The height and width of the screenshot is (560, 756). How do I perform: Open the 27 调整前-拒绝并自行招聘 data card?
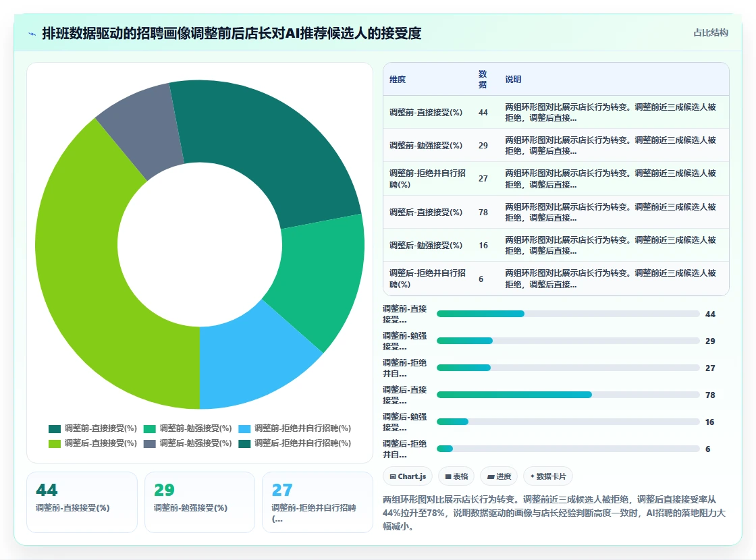point(317,502)
